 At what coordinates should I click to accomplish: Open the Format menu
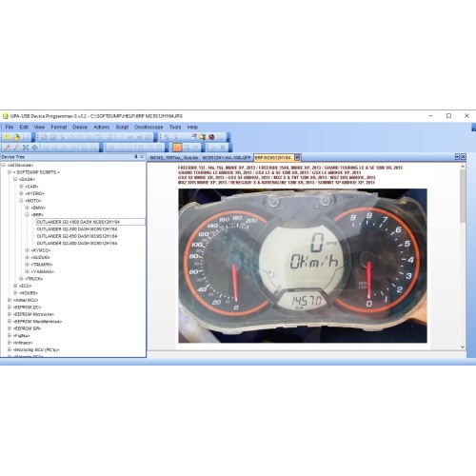coord(59,127)
